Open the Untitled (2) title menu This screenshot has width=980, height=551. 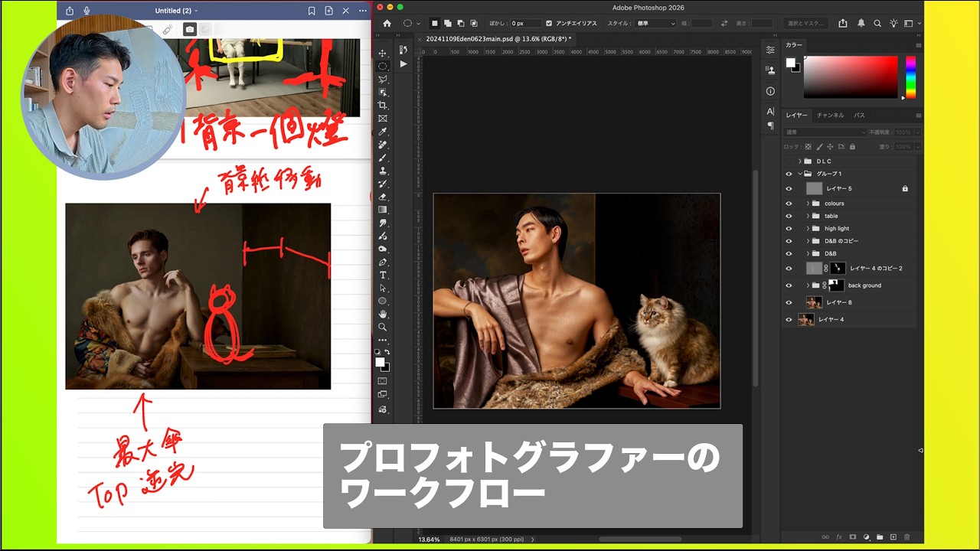175,11
